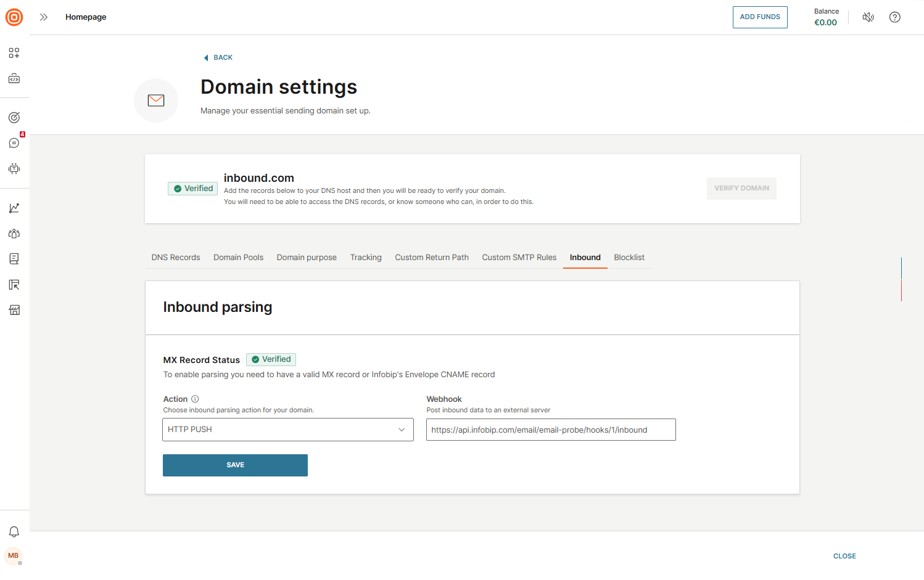Switch to the DNS Records tab
Viewport: 924px width, 580px height.
point(175,257)
